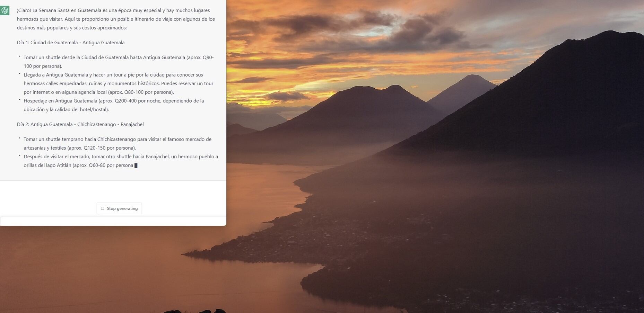Focus the message input box
The image size is (644, 313).
(113, 221)
